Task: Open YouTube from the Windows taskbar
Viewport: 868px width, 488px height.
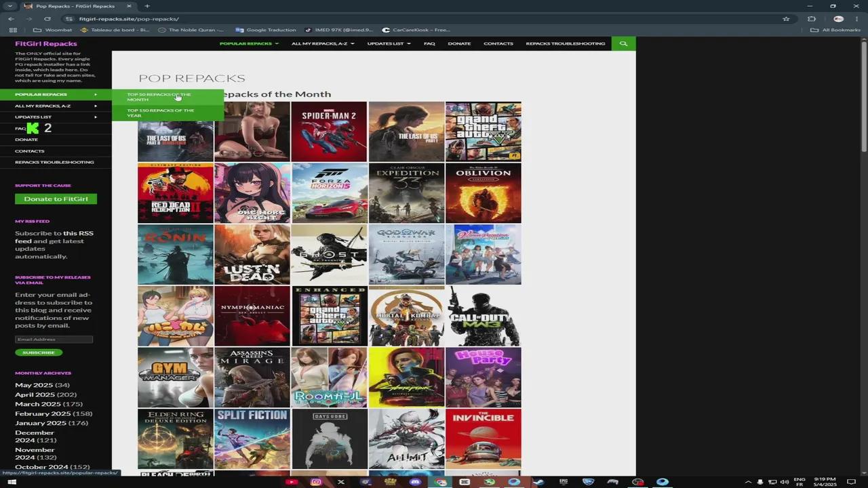Action: (x=292, y=482)
